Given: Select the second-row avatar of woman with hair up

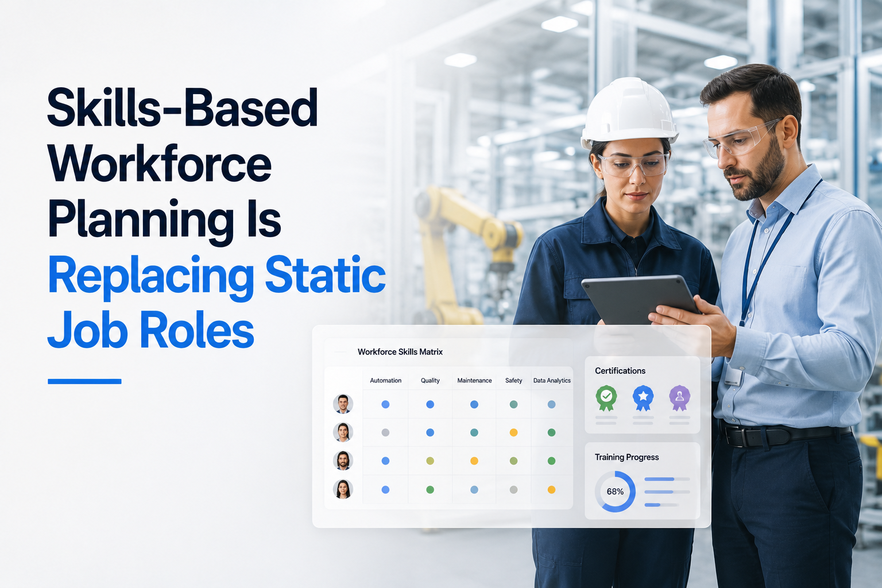Looking at the screenshot, I should [x=343, y=432].
